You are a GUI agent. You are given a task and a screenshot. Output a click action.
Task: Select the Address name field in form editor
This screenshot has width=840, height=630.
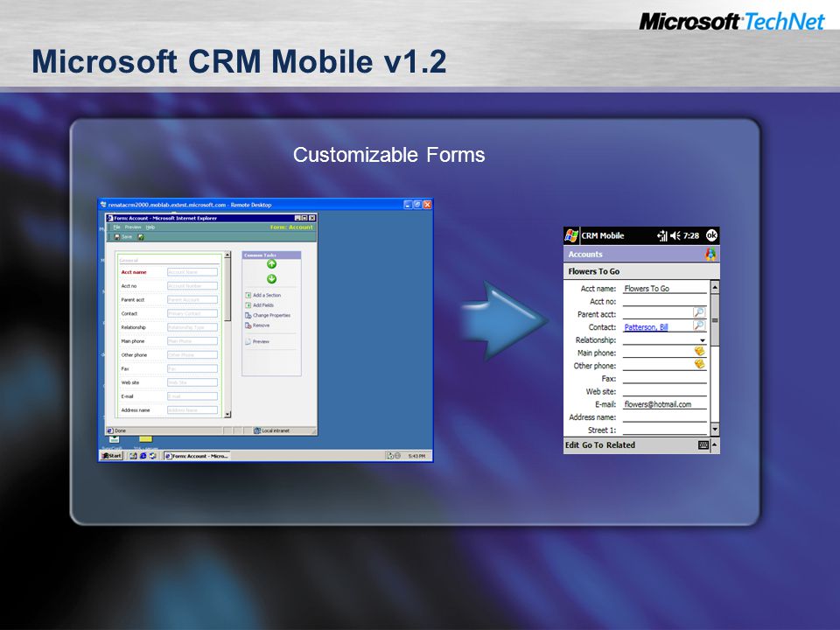point(192,410)
